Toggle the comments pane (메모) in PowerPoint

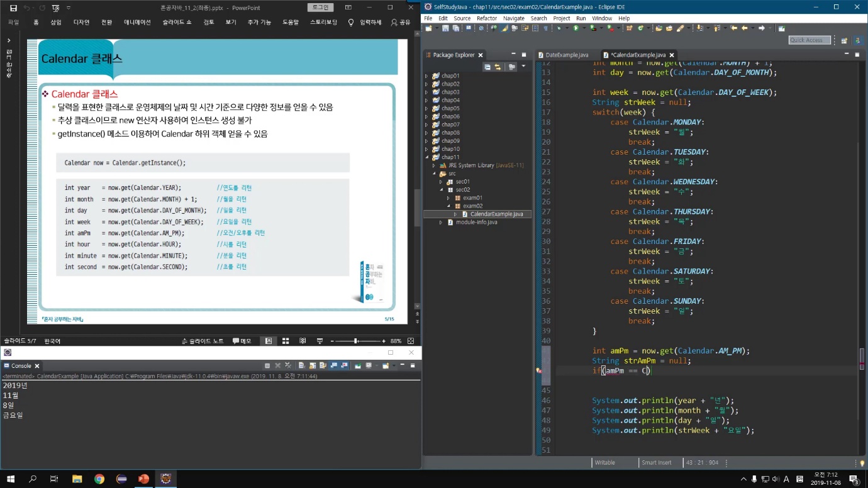pos(242,341)
